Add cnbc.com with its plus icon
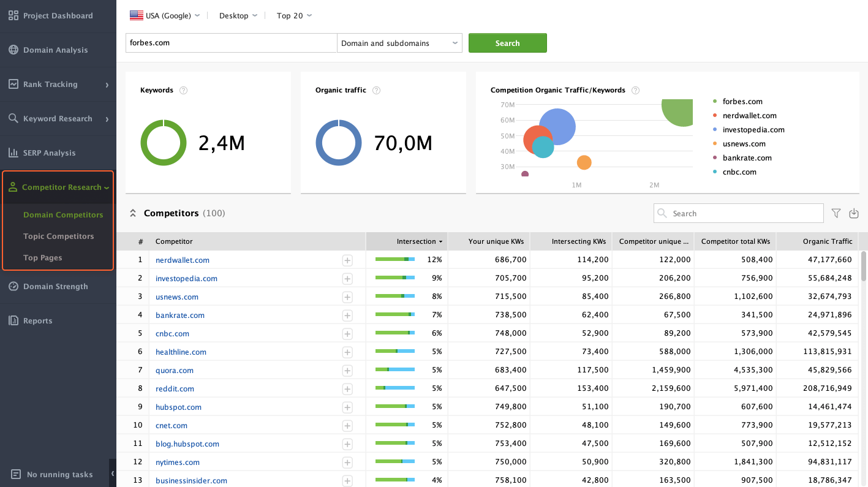Image resolution: width=868 pixels, height=487 pixels. click(347, 334)
